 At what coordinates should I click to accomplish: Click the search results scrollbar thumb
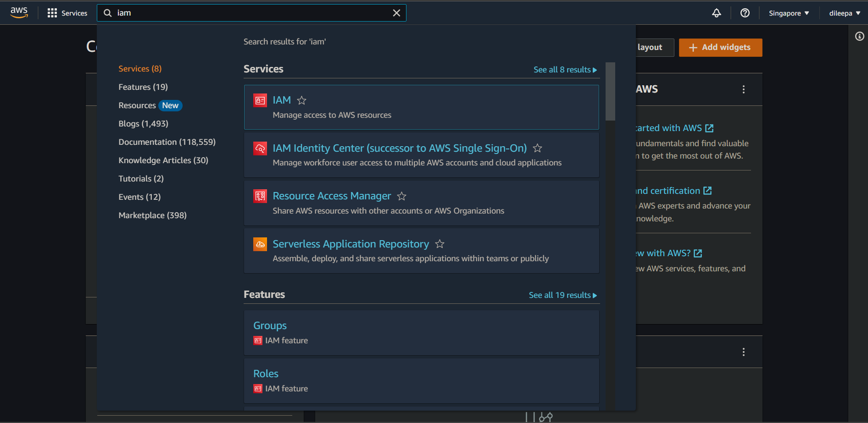point(610,92)
